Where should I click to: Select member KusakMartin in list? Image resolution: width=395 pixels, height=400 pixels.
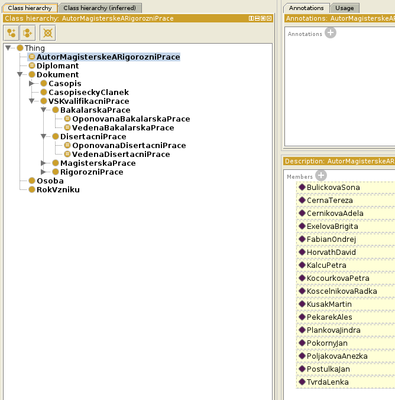(329, 304)
